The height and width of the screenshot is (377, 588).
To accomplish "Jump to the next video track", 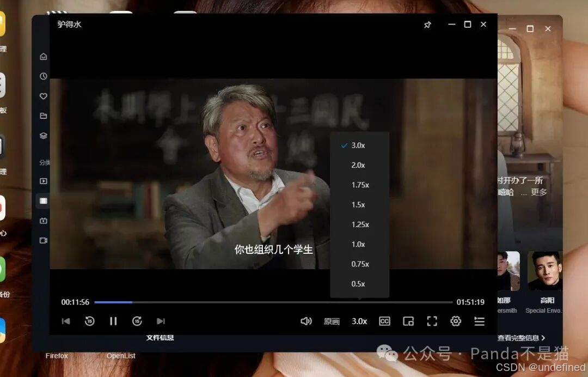I will coord(161,321).
